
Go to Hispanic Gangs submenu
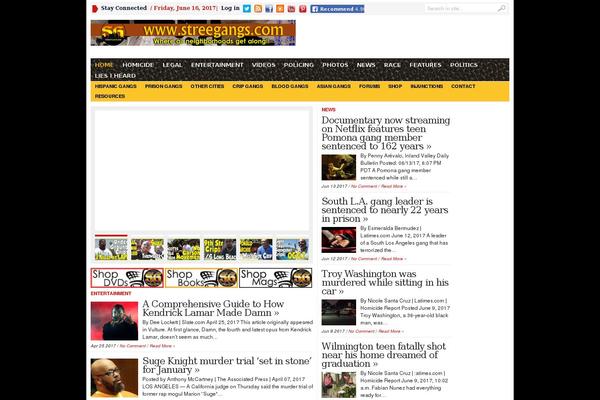click(x=115, y=86)
